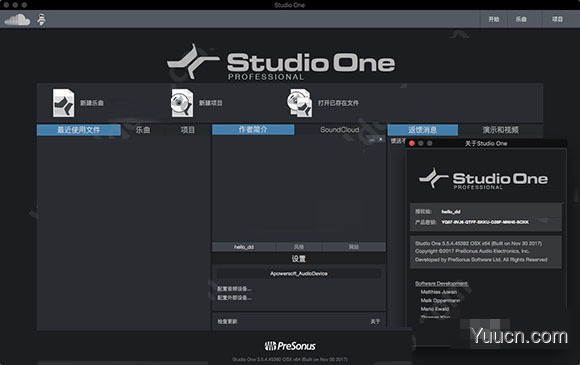The height and width of the screenshot is (365, 580).
Task: Click the 打开已存在文件 open file icon
Action: [299, 103]
